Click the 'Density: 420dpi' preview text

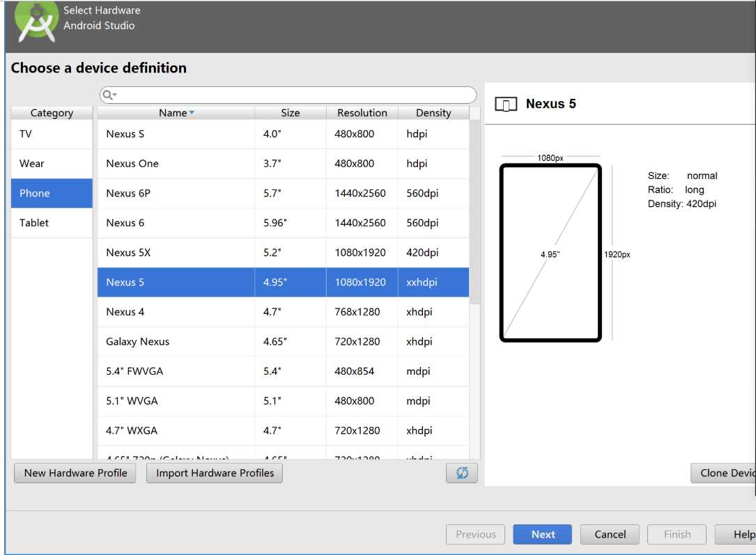click(x=681, y=204)
